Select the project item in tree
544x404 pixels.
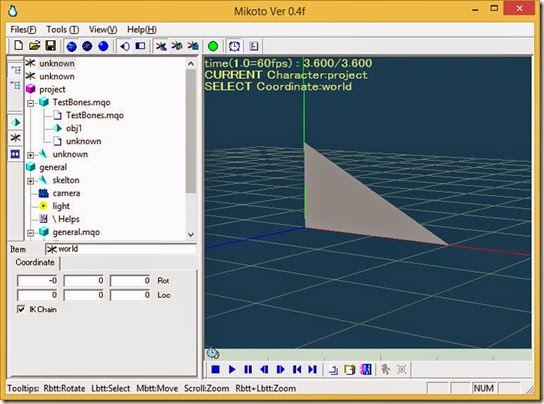52,90
